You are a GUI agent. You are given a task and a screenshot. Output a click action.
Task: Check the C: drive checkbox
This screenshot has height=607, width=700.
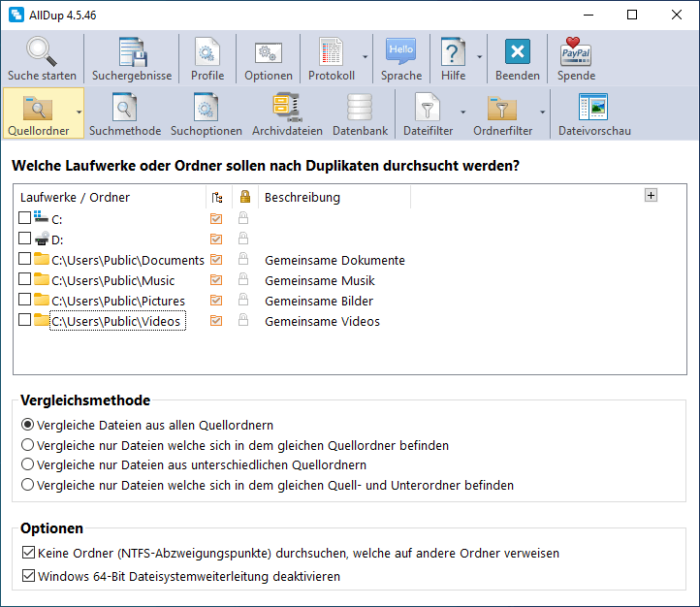24,220
